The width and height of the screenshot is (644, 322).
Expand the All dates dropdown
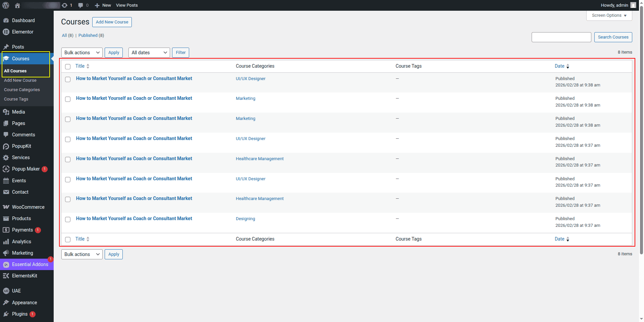(149, 53)
